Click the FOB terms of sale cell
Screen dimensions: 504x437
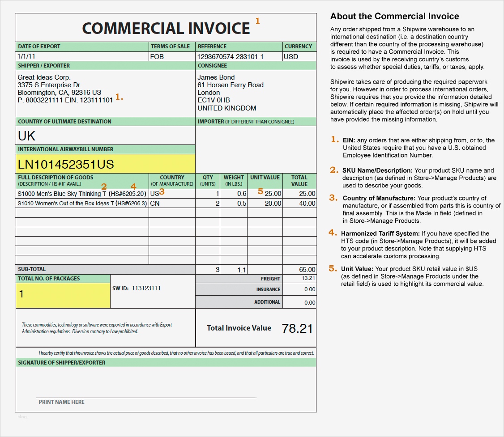tap(170, 56)
